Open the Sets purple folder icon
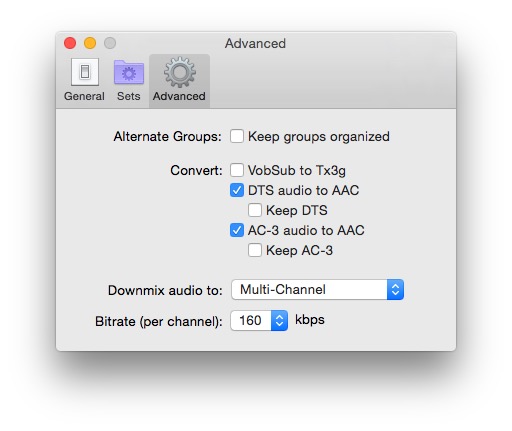 [x=129, y=72]
